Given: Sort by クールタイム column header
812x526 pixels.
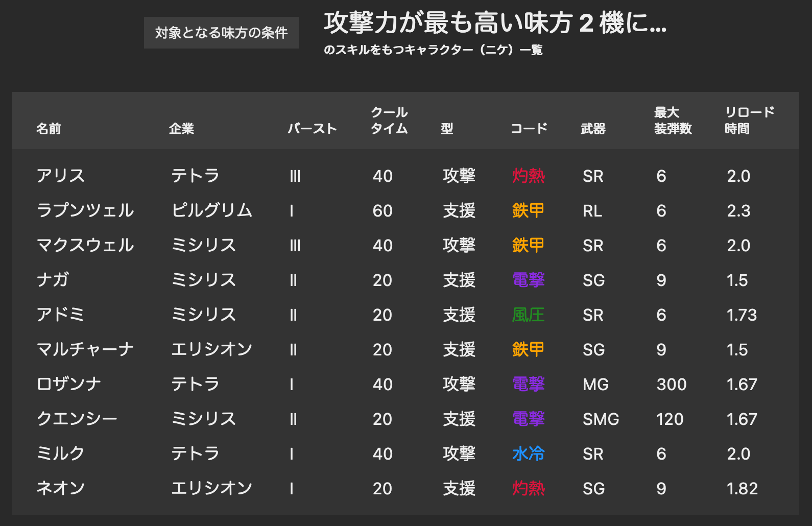Looking at the screenshot, I should 389,121.
